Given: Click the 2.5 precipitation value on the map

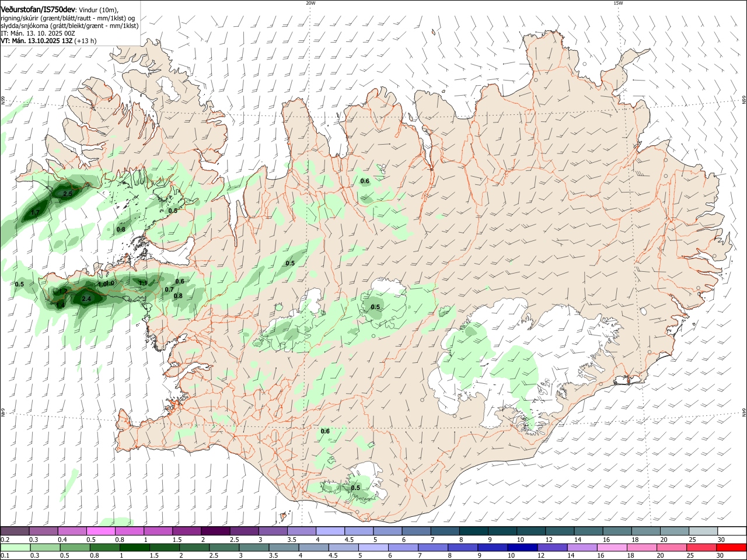Looking at the screenshot, I should (x=67, y=194).
